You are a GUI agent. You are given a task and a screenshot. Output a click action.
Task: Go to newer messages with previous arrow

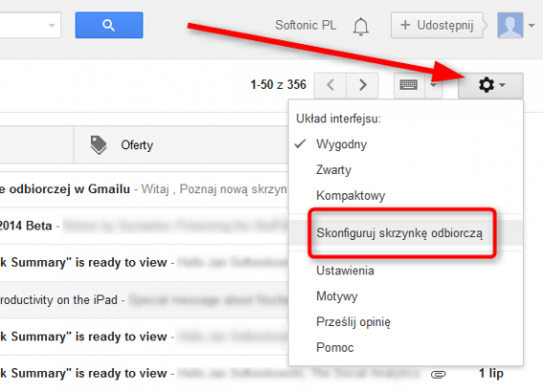coord(331,85)
